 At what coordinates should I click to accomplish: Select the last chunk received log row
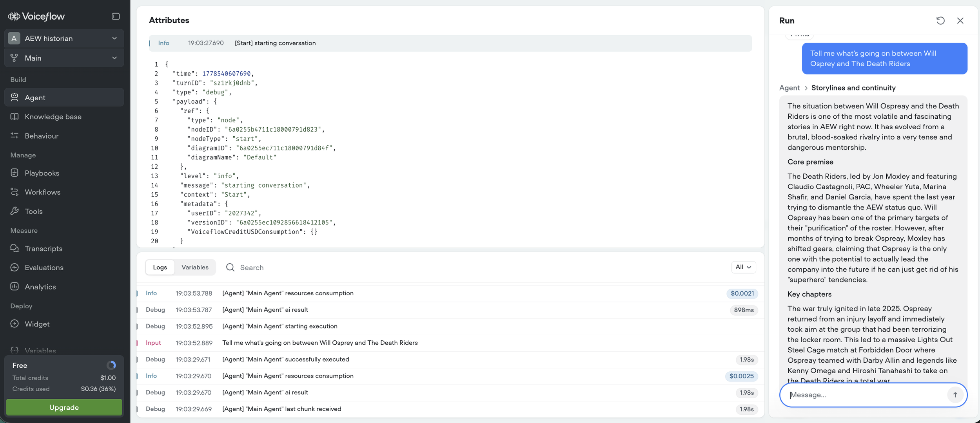tap(450, 409)
